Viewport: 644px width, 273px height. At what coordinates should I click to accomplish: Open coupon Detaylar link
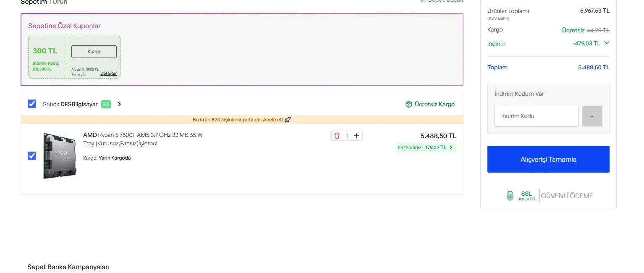point(108,73)
